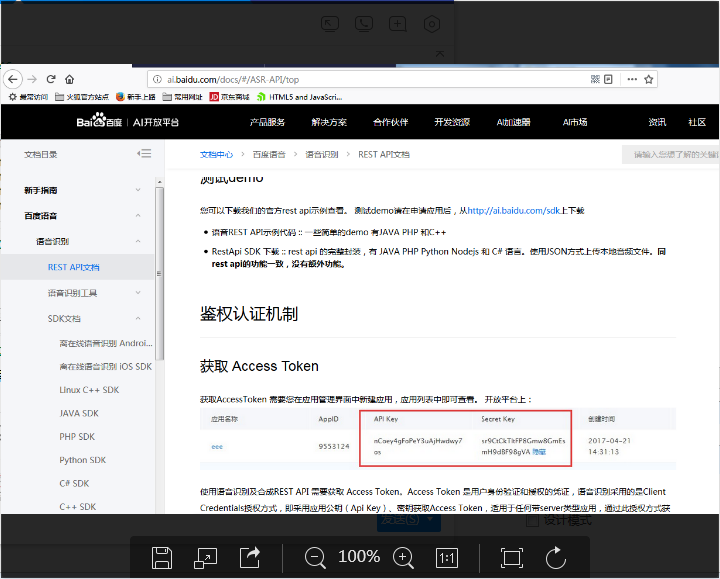Open 产品服务 in the top navigation

coord(267,122)
